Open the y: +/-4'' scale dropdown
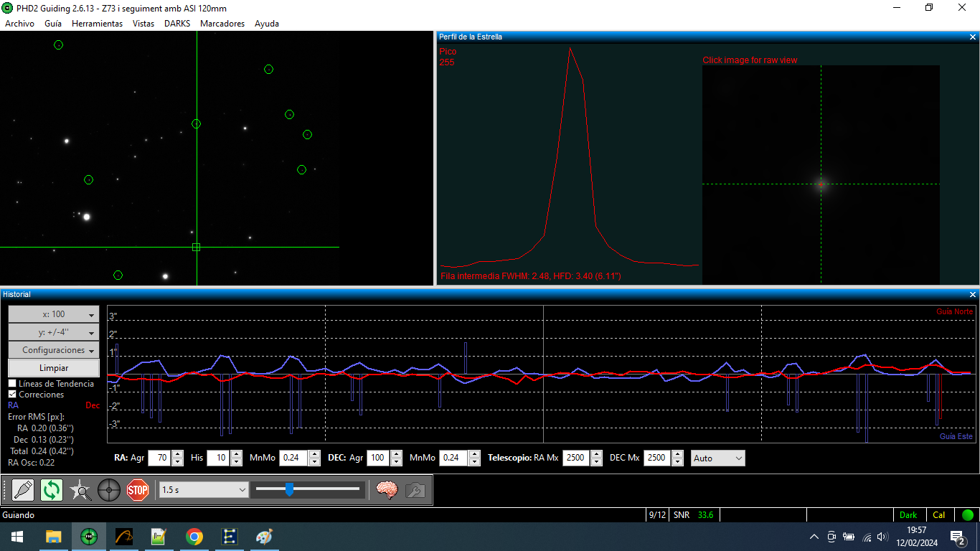This screenshot has width=980, height=551. (x=54, y=332)
